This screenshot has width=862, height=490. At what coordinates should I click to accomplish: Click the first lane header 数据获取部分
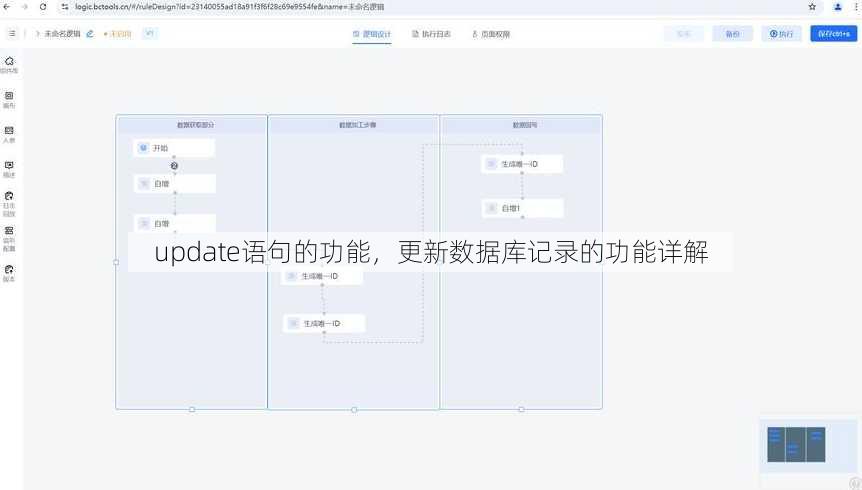[195, 125]
